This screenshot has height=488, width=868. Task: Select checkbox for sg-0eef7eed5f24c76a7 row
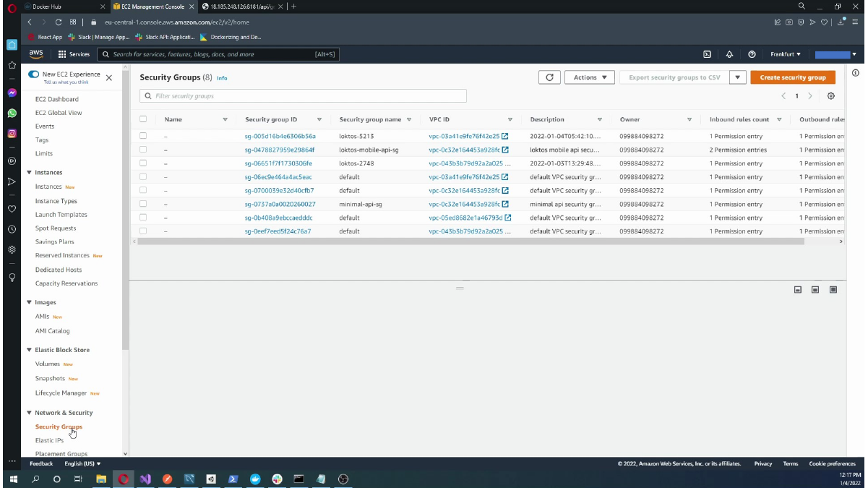tap(143, 231)
